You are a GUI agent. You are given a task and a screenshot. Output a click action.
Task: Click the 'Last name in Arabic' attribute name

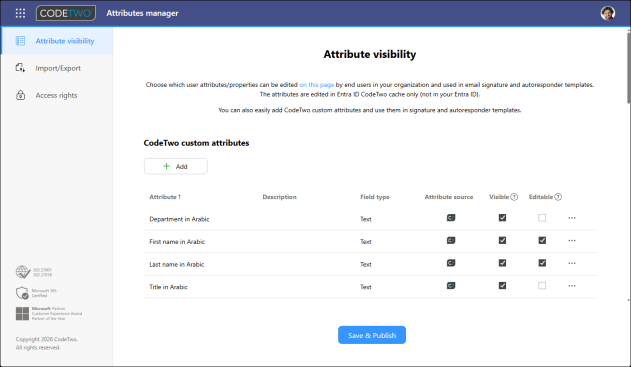177,264
